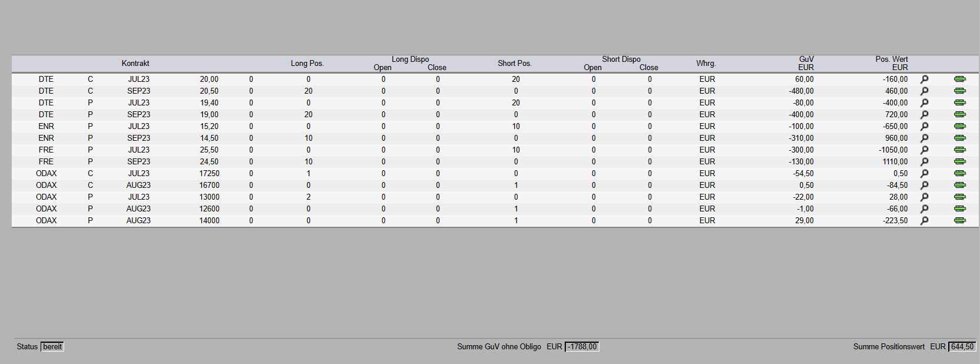Click the Short Pos. column header
This screenshot has height=364, width=980.
pos(514,64)
